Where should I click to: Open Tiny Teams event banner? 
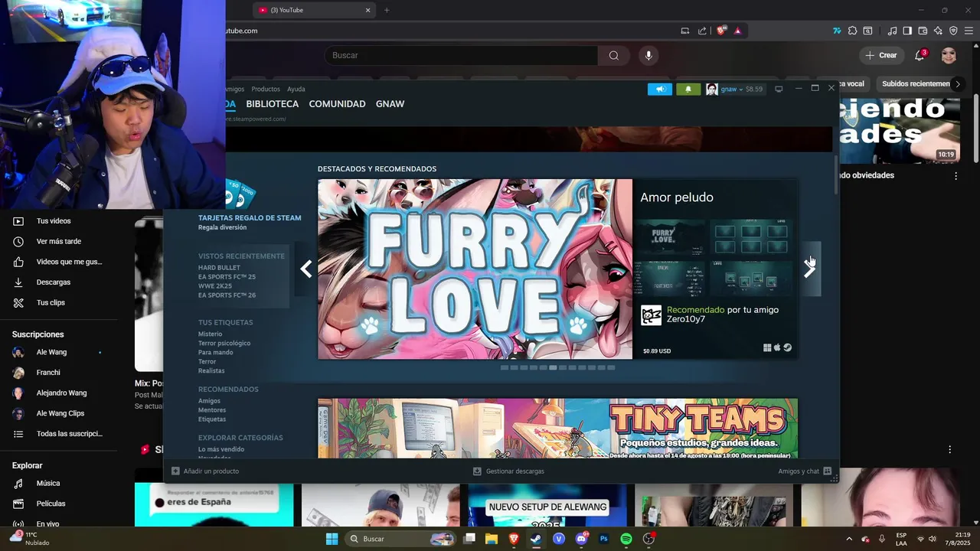[557, 429]
